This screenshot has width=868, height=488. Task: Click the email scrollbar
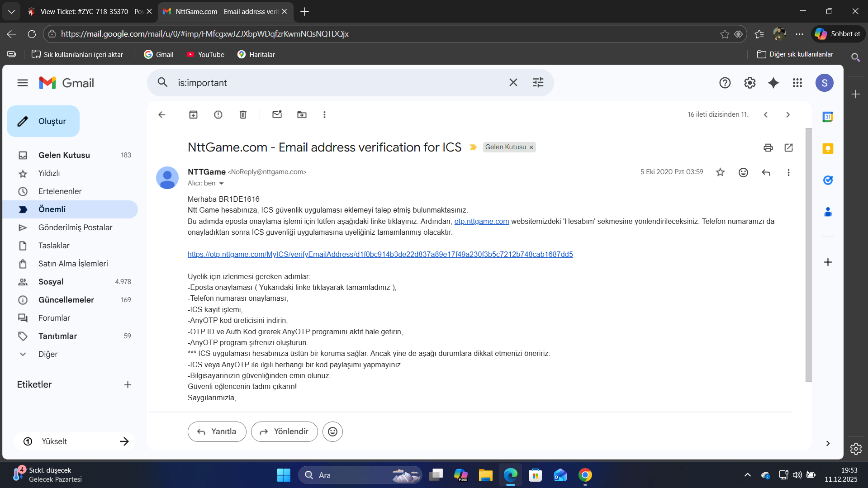tap(809, 255)
